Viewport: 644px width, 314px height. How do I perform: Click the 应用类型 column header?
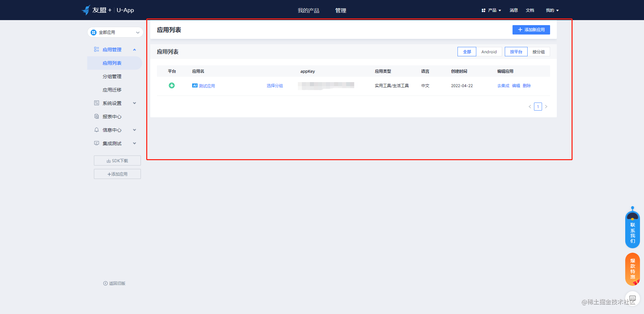tap(383, 71)
